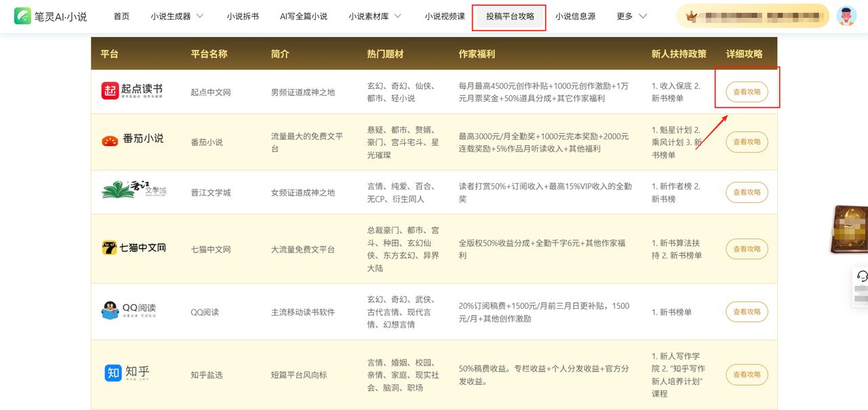Click the 七猫中文网 platform logo

134,248
